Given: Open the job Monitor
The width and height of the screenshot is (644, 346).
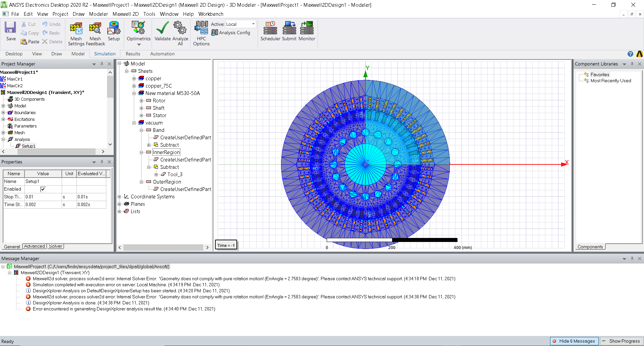Looking at the screenshot, I should coord(307,31).
